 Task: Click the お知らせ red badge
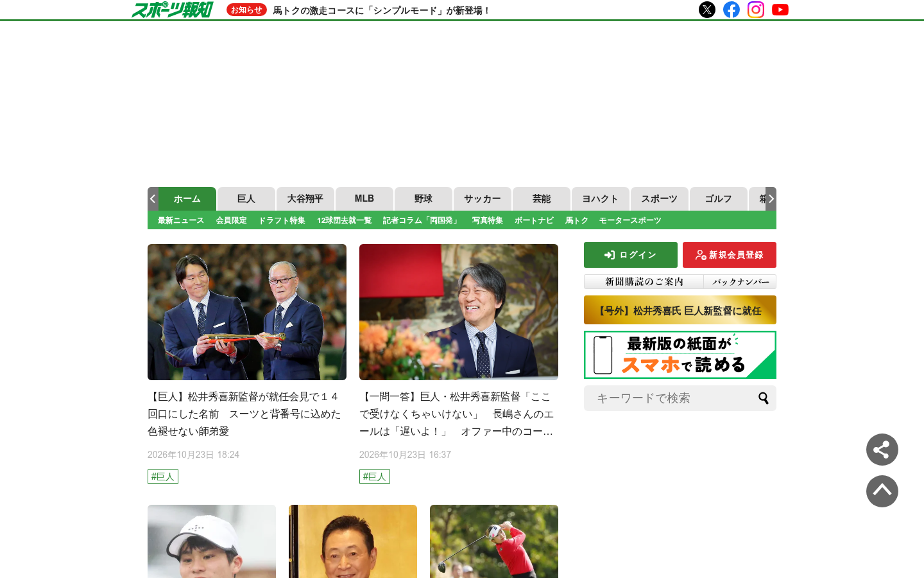[246, 10]
